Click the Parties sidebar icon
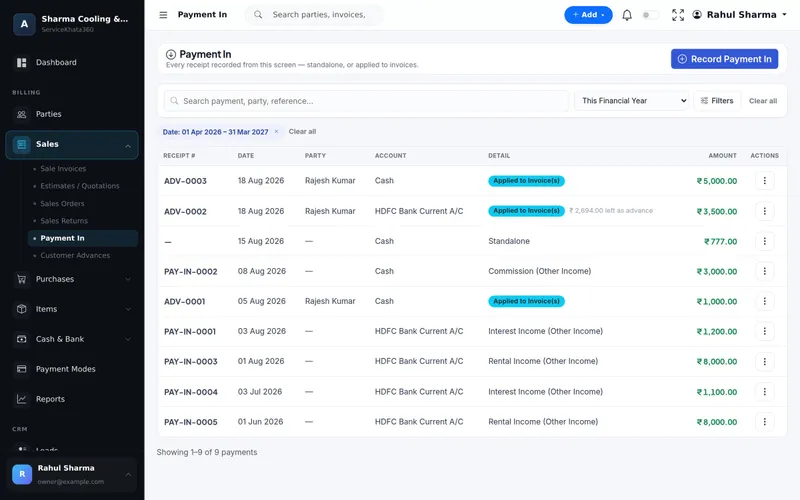Image resolution: width=800 pixels, height=500 pixels. [x=21, y=114]
